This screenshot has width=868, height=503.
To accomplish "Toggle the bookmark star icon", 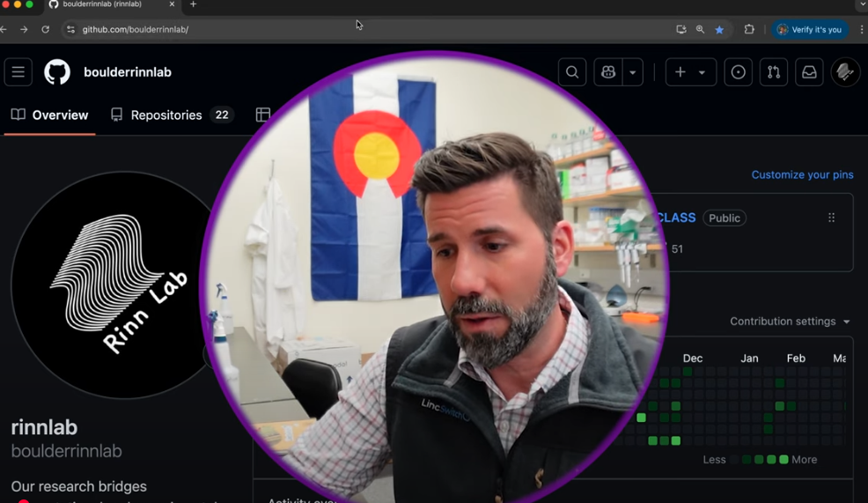I will [719, 29].
